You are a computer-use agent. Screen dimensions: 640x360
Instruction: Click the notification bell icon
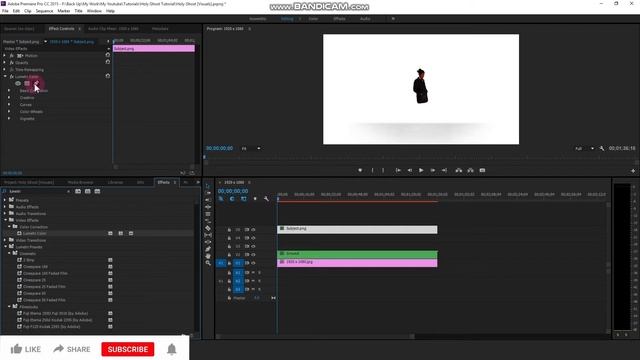(172, 349)
